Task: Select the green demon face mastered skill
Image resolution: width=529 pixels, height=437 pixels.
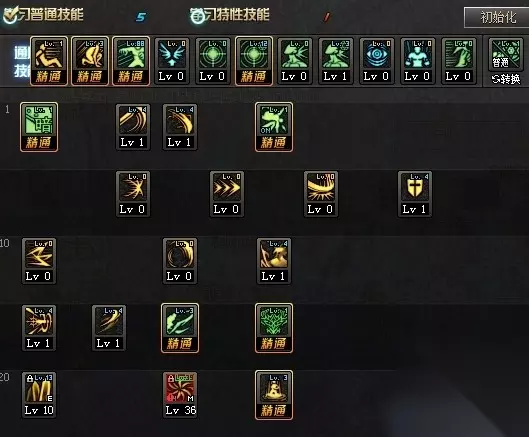Action: tap(274, 328)
